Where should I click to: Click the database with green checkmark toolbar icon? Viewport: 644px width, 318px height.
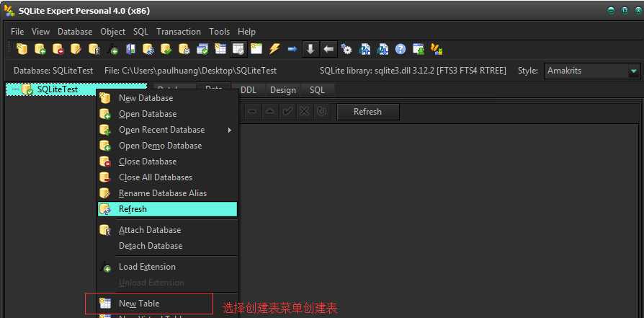point(166,49)
